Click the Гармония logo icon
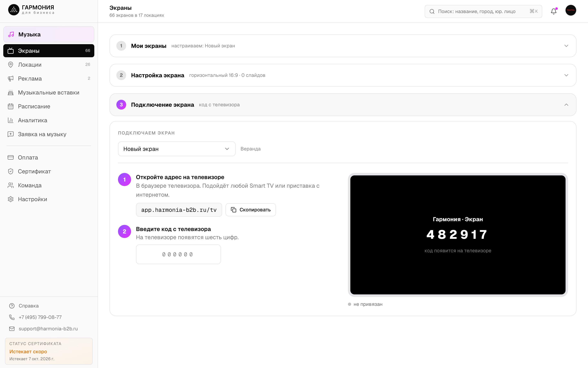Image resolution: width=588 pixels, height=368 pixels. pos(14,10)
